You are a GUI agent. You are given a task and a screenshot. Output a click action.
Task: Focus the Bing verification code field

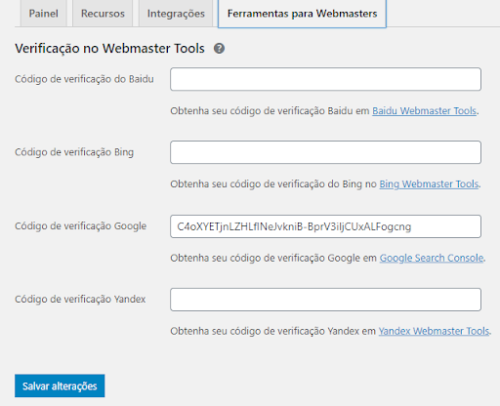(x=326, y=152)
